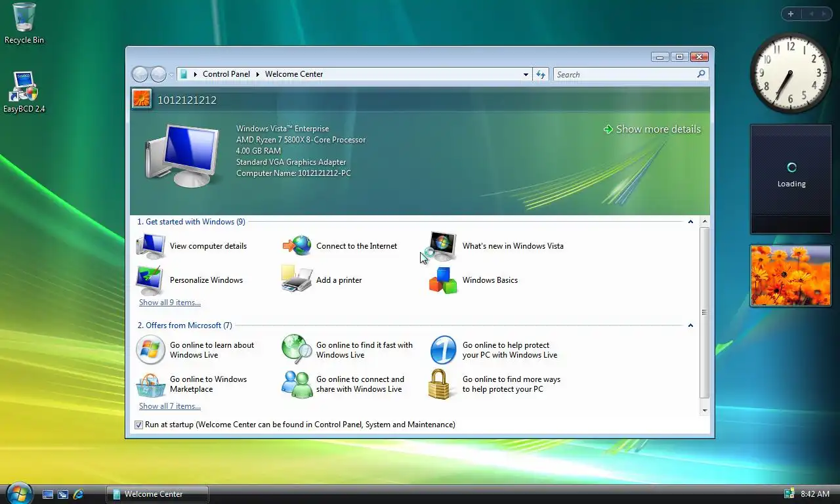The image size is (840, 504).
Task: Collapse the Get started with Windows section
Action: (690, 222)
